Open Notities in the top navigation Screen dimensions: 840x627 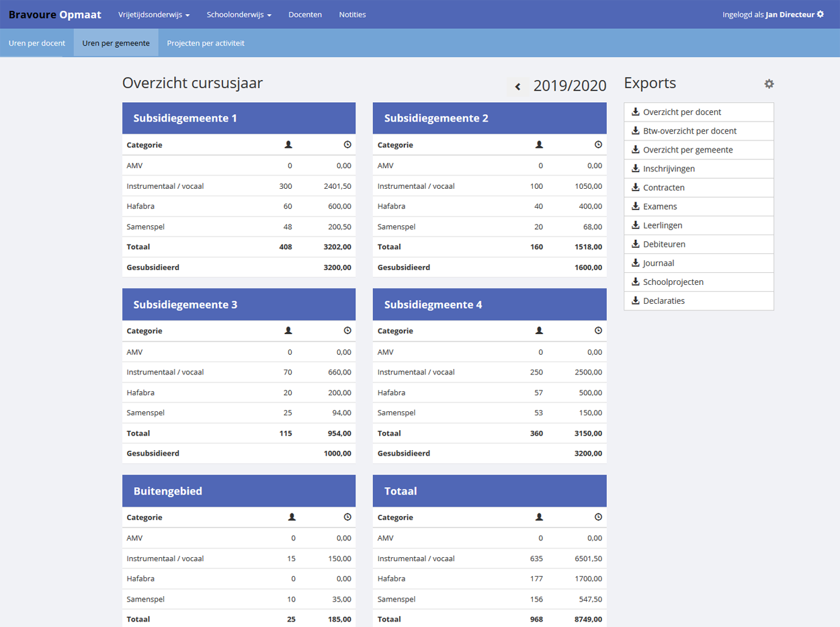click(x=352, y=15)
